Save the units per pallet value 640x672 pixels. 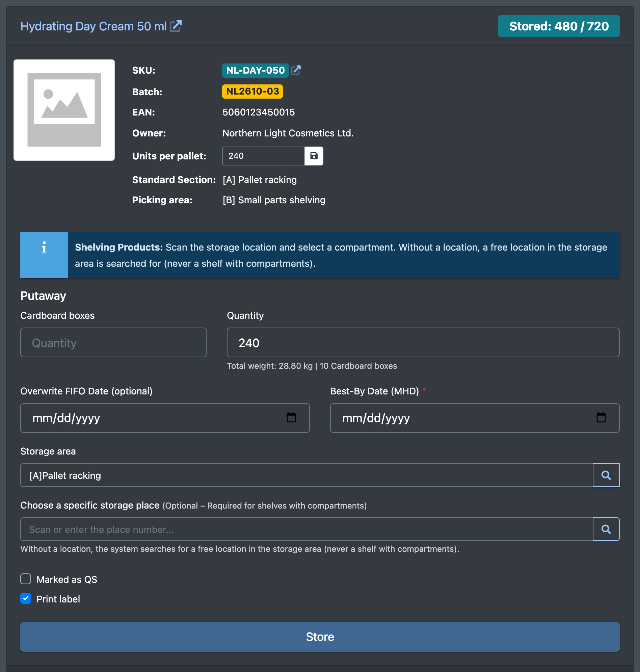314,156
